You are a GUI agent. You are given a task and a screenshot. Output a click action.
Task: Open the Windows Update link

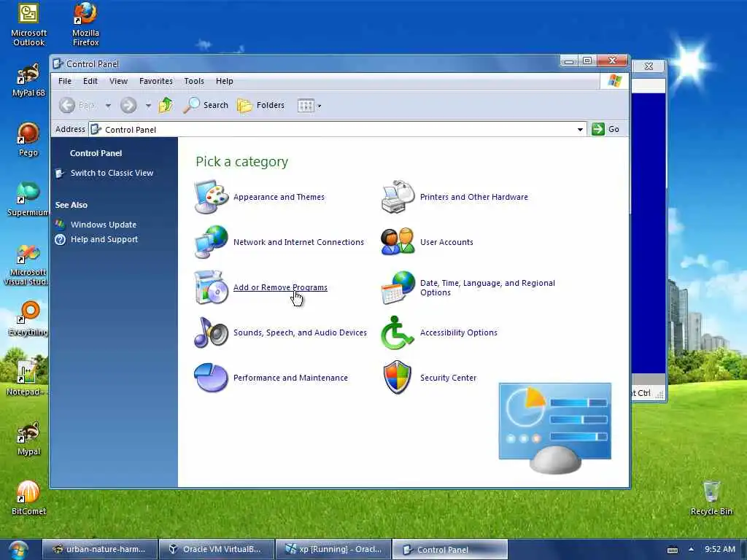tap(104, 225)
